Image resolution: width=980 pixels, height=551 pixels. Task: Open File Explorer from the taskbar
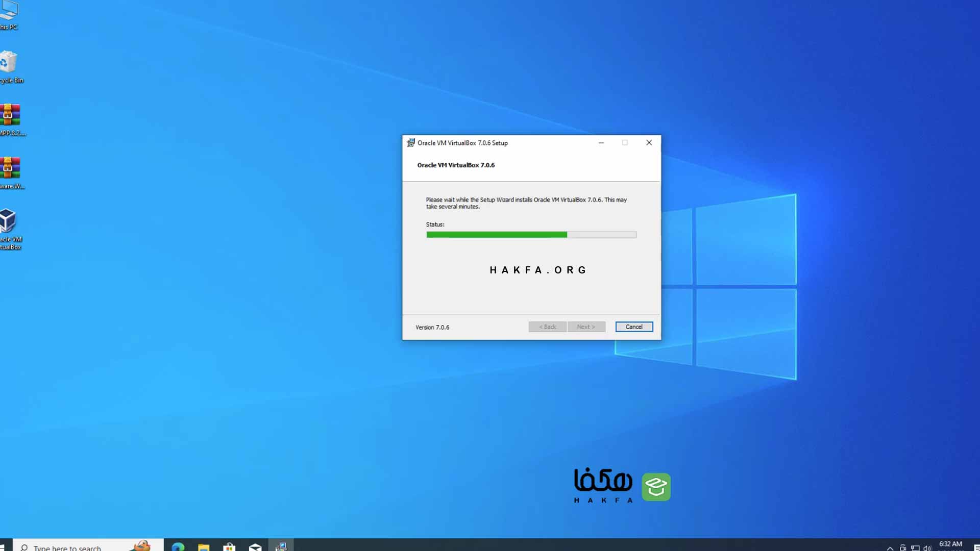(204, 546)
